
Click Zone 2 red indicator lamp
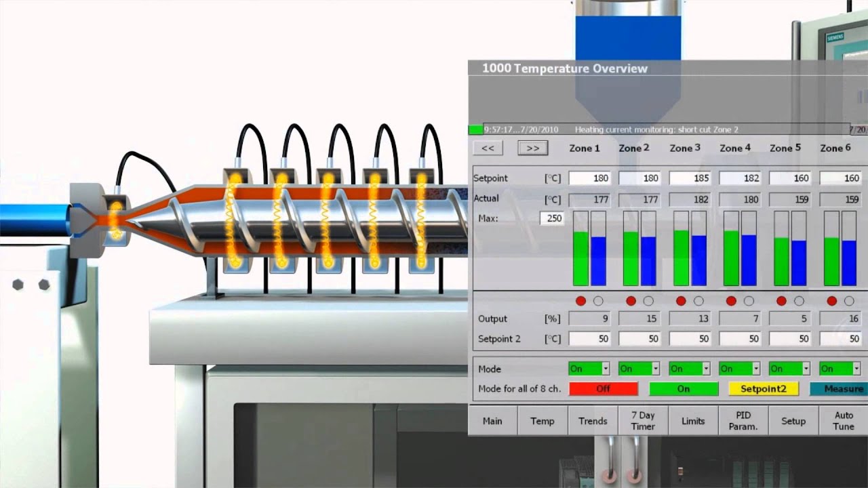631,301
